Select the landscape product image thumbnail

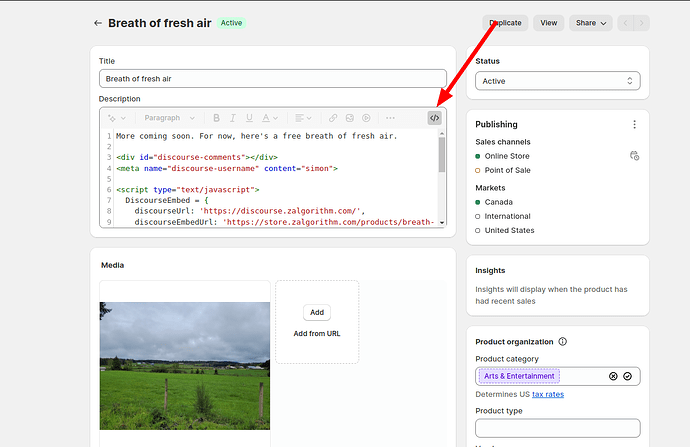click(185, 366)
